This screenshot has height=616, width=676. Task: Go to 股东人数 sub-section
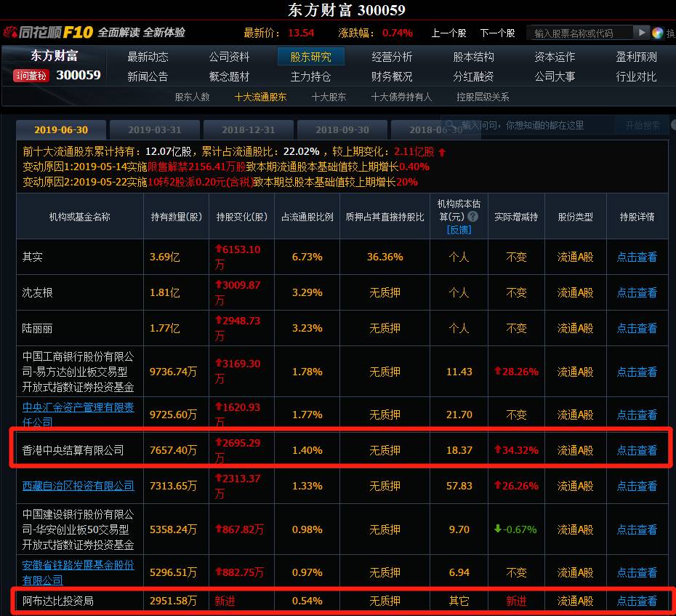[x=193, y=97]
